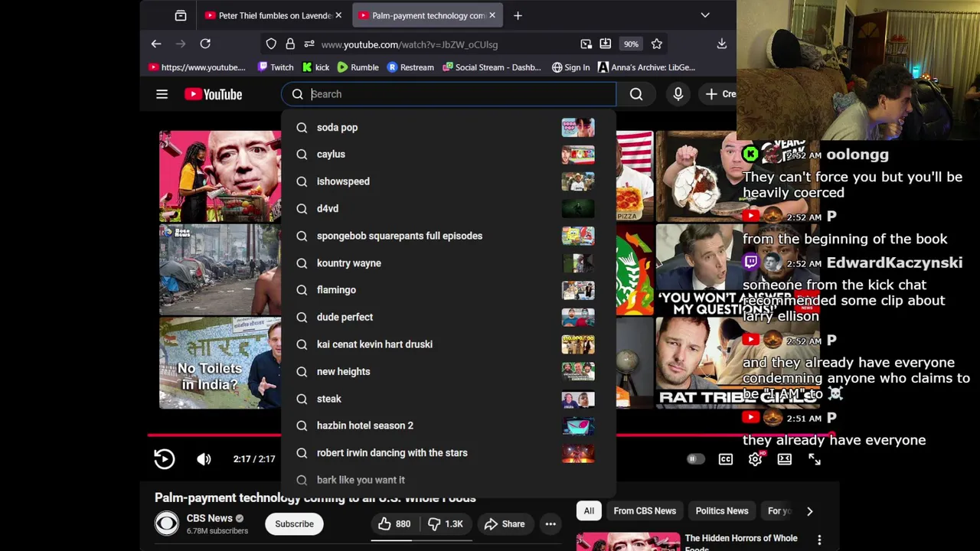
Task: Open picture-in-picture icon in address bar
Action: [x=586, y=44]
